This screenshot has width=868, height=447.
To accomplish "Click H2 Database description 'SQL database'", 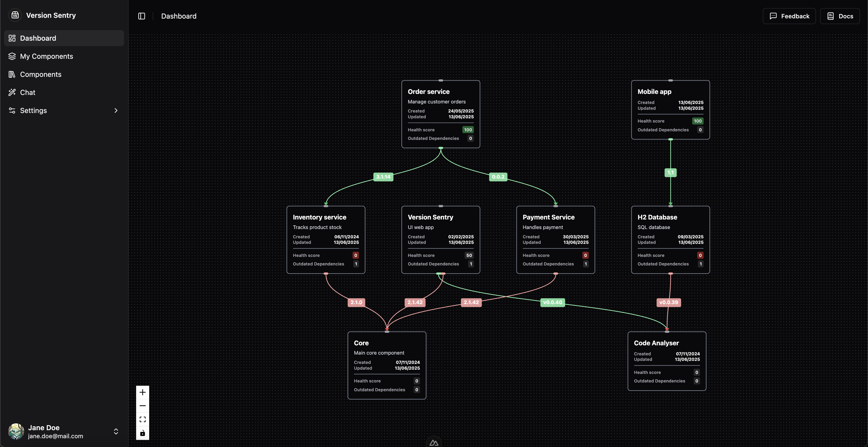I will pos(653,227).
